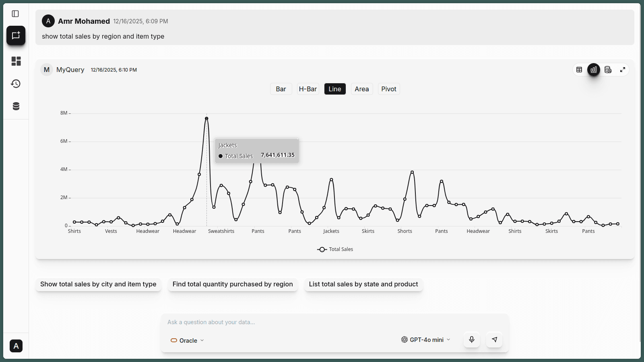644x362 pixels.
Task: Select the H-Bar chart tab
Action: [308, 89]
